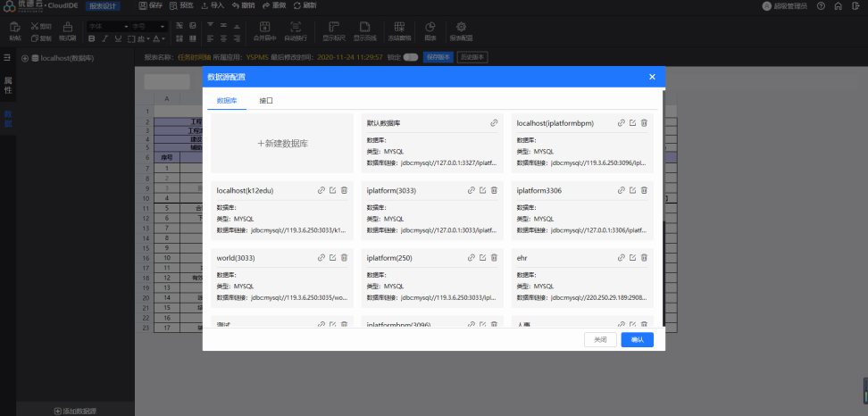Click 保存版本 save version button
Image resolution: width=868 pixels, height=416 pixels.
coord(438,57)
